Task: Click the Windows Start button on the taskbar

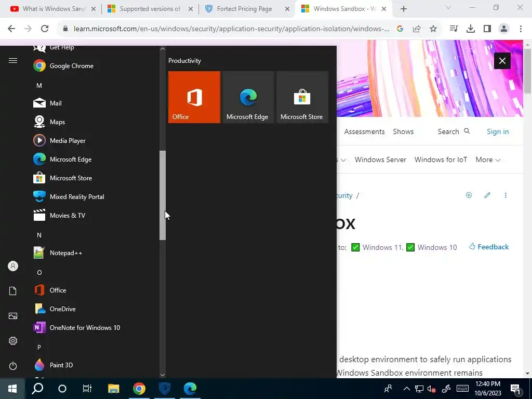Action: (x=12, y=389)
